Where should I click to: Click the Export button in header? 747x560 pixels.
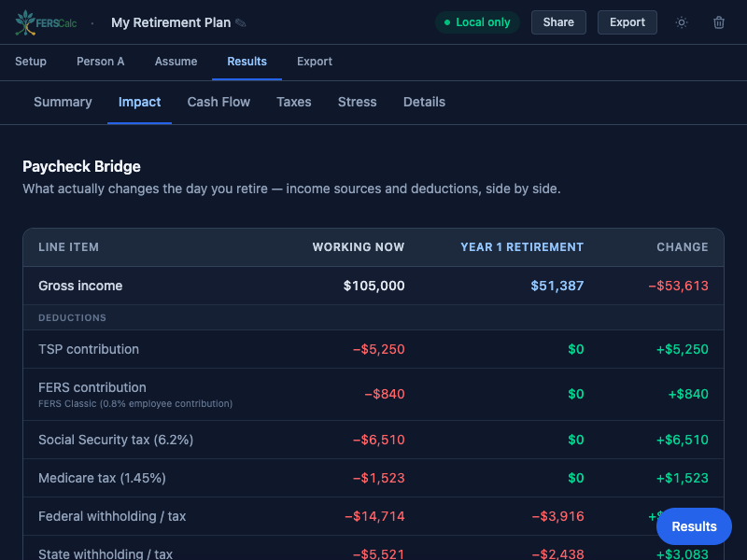(x=627, y=22)
